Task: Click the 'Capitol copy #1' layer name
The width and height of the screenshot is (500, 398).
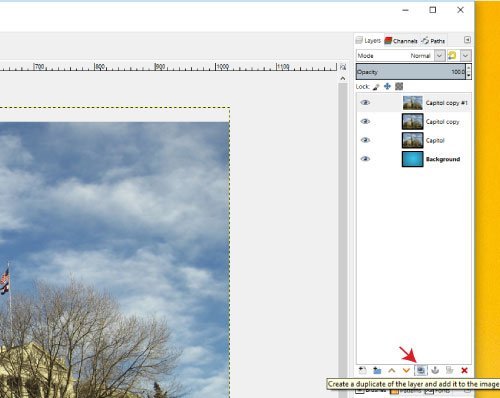Action: (447, 103)
